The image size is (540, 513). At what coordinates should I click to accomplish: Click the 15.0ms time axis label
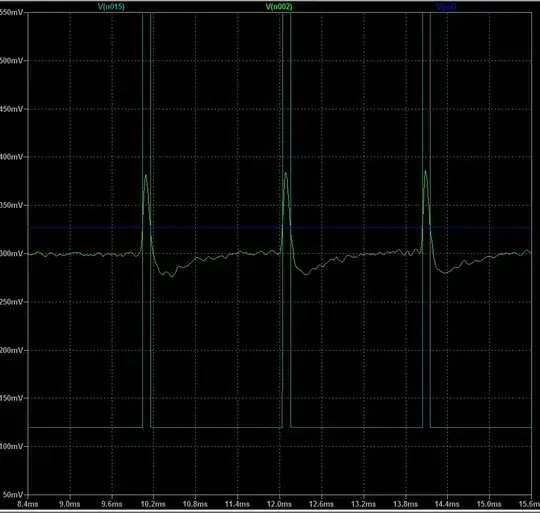tap(489, 504)
